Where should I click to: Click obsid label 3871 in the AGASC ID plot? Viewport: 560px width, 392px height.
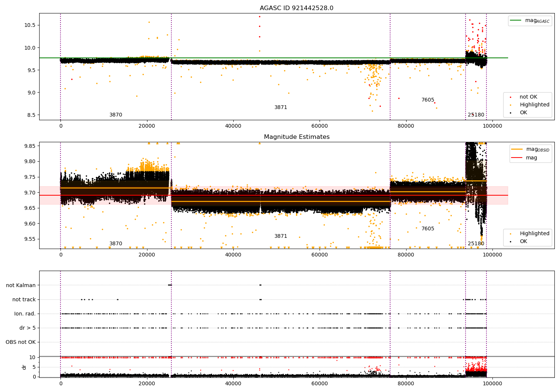point(281,108)
